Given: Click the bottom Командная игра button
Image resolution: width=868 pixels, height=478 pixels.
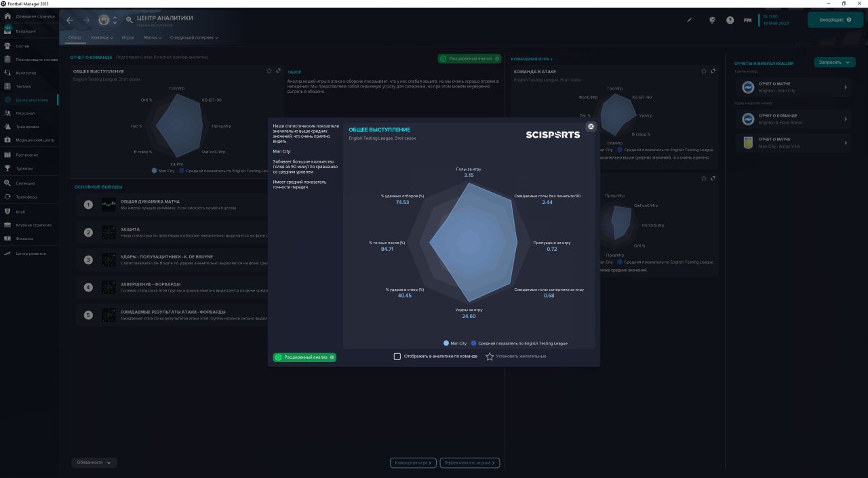Looking at the screenshot, I should tap(413, 463).
